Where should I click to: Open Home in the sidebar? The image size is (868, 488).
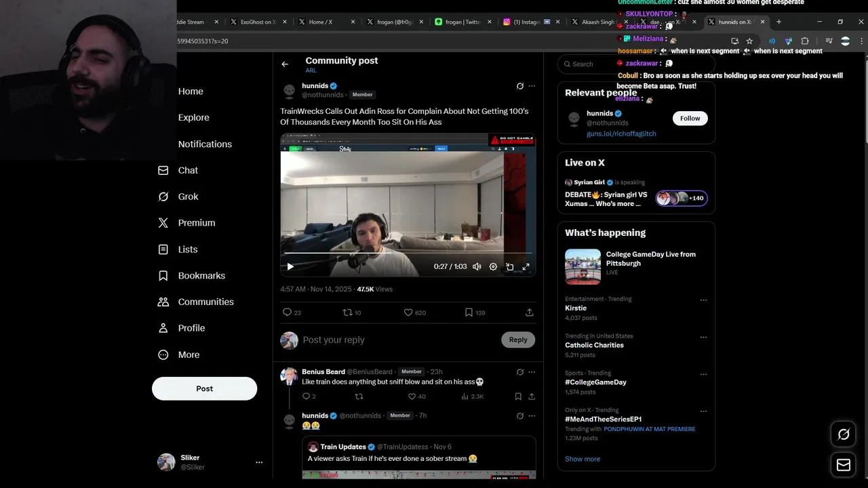[191, 91]
